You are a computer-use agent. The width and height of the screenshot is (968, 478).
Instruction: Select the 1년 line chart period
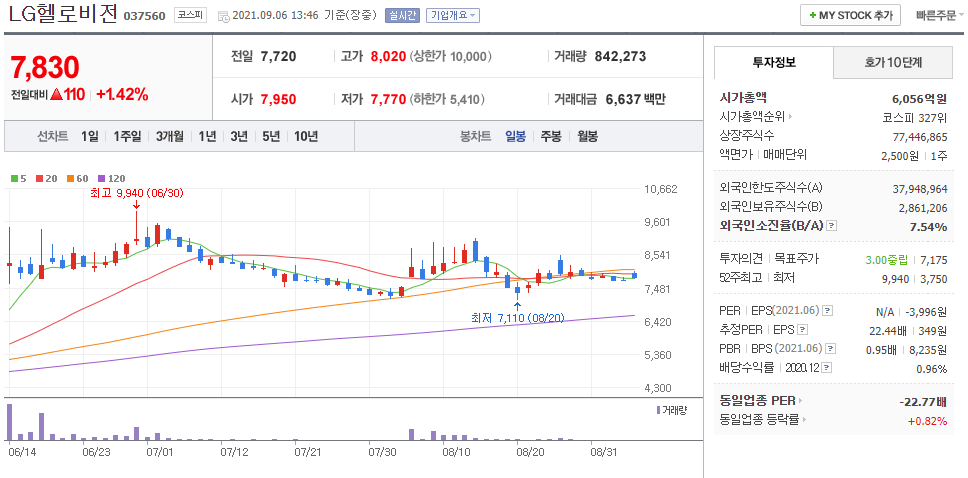(x=207, y=136)
